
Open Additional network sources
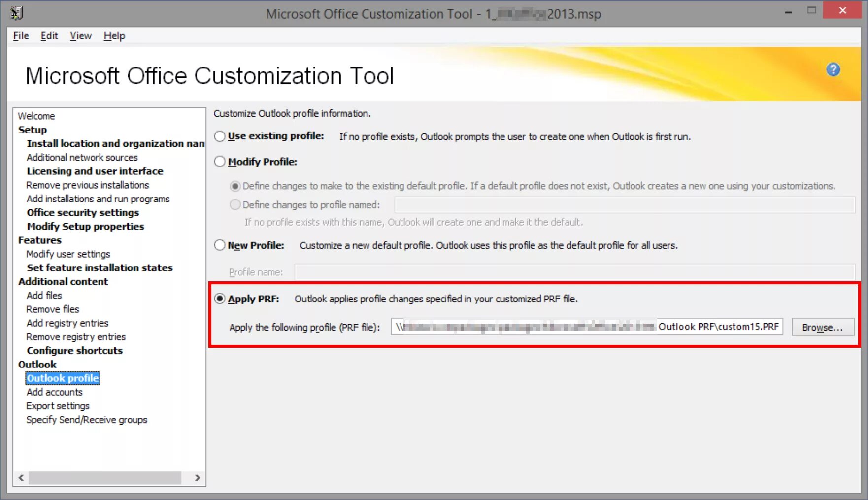(82, 158)
